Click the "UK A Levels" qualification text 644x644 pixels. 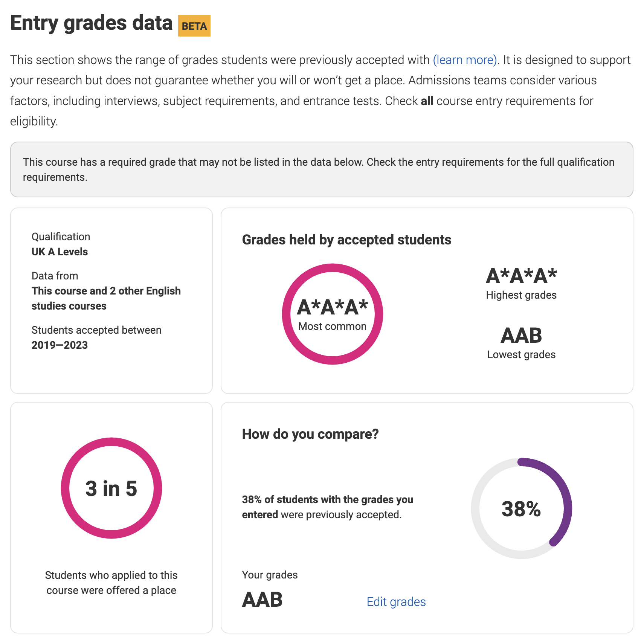tap(60, 252)
